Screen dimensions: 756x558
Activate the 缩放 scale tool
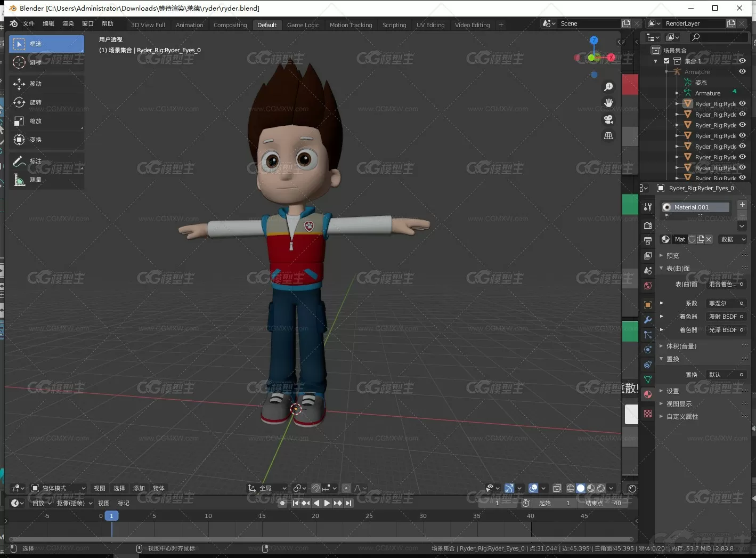tap(46, 121)
